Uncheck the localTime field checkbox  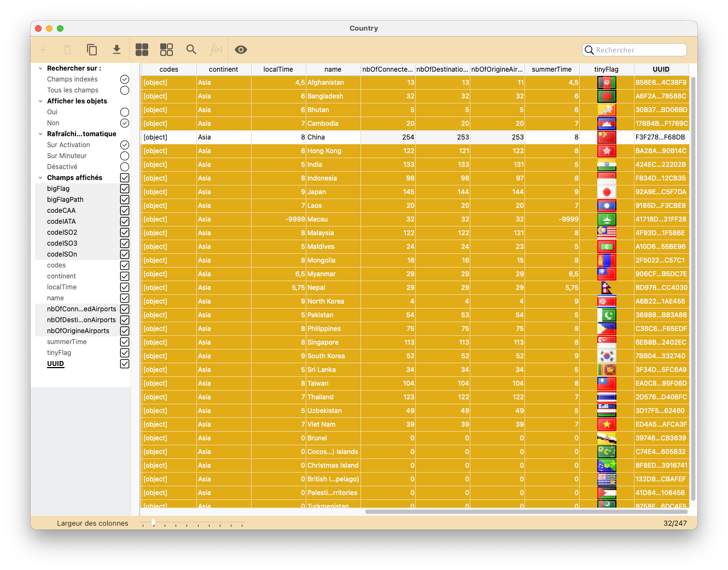pos(125,287)
